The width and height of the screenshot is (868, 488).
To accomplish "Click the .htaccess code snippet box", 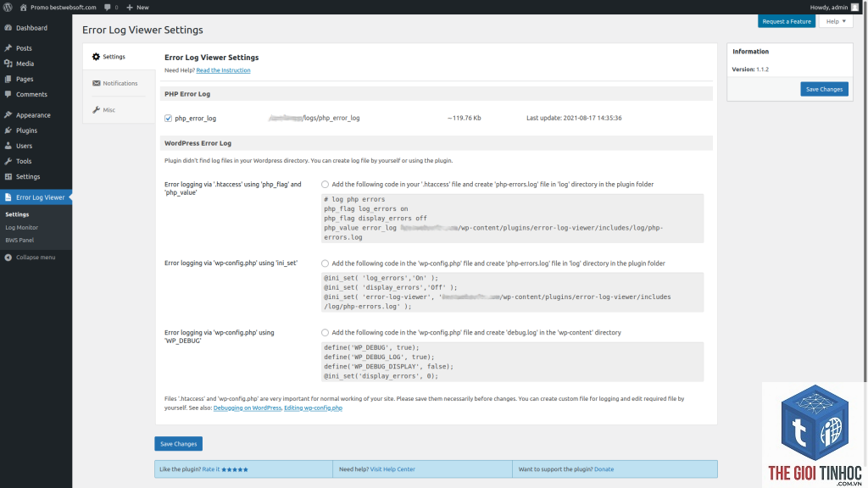I will point(513,218).
